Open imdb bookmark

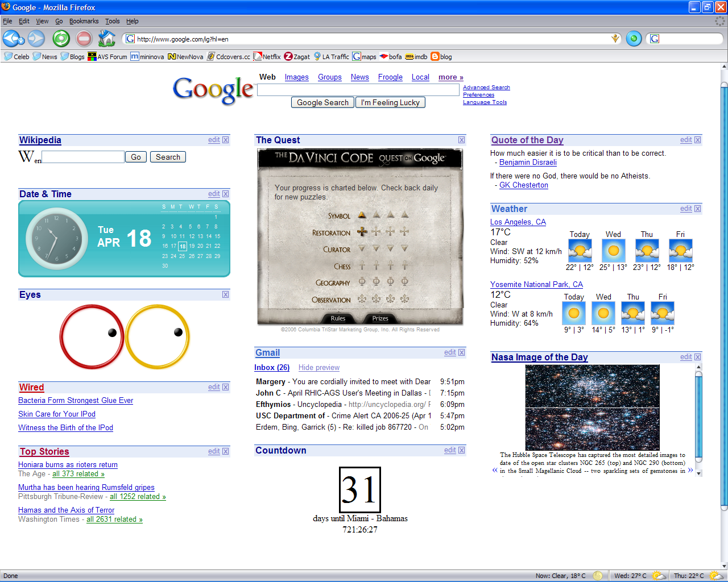[416, 56]
